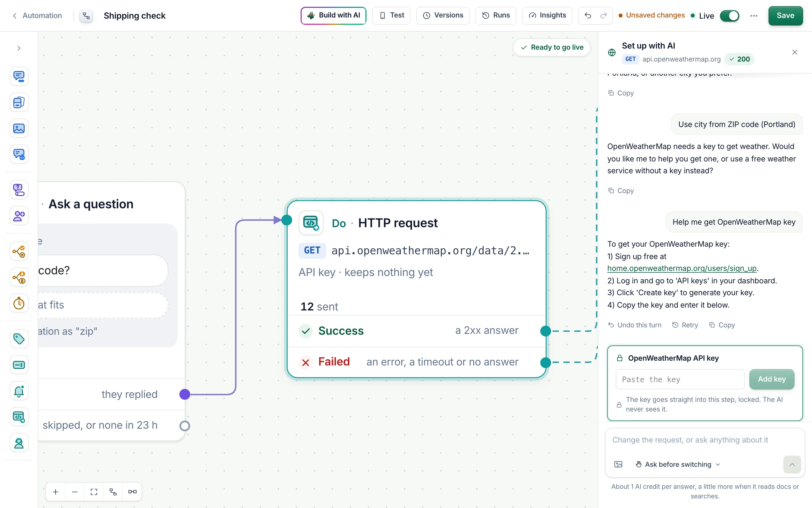This screenshot has height=508, width=812.
Task: Click into the Paste the key field
Action: [680, 379]
